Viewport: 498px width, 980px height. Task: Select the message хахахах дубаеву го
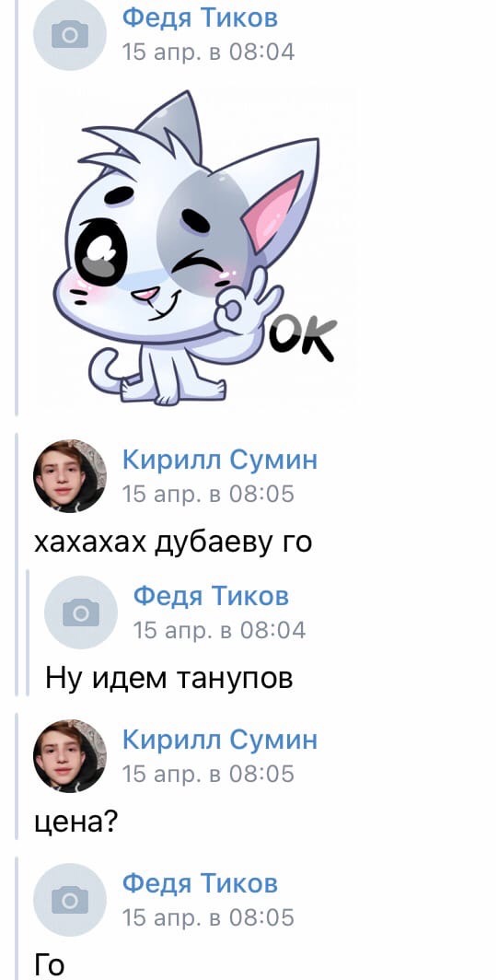tap(172, 543)
